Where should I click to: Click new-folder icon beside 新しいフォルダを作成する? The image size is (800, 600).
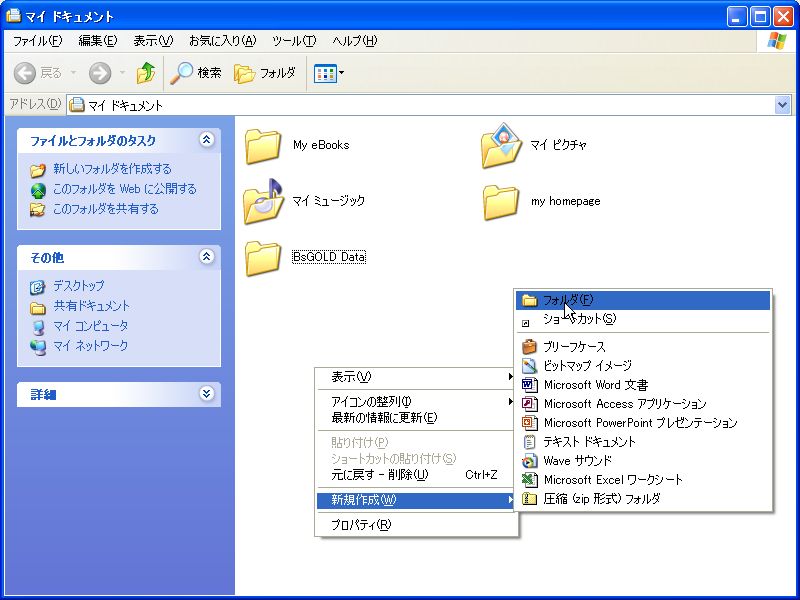click(38, 170)
